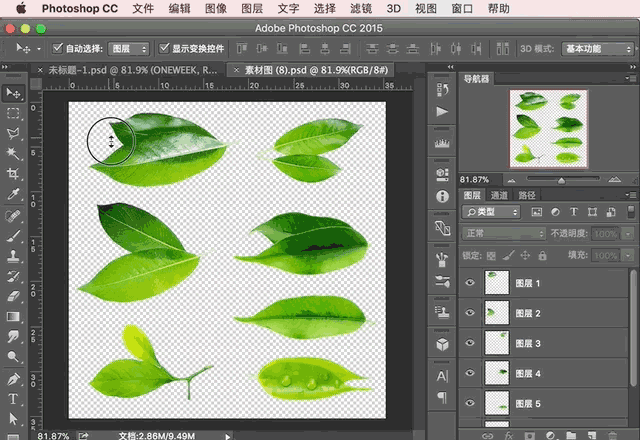
Task: Toggle the 显示变换控件 checkbox
Action: [163, 48]
